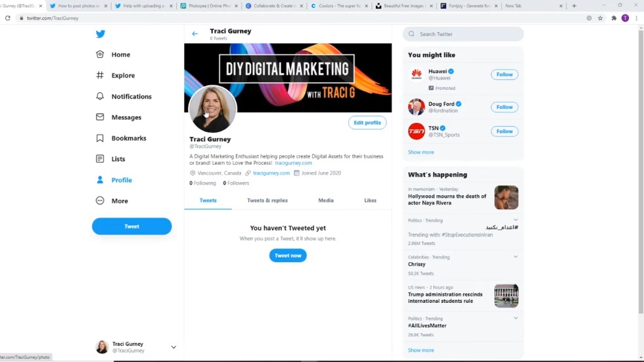
Task: Click the Doug Ford account avatar
Action: coord(417,107)
